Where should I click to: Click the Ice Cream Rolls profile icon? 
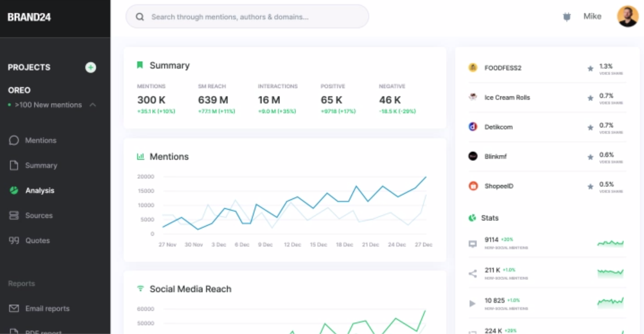(473, 97)
